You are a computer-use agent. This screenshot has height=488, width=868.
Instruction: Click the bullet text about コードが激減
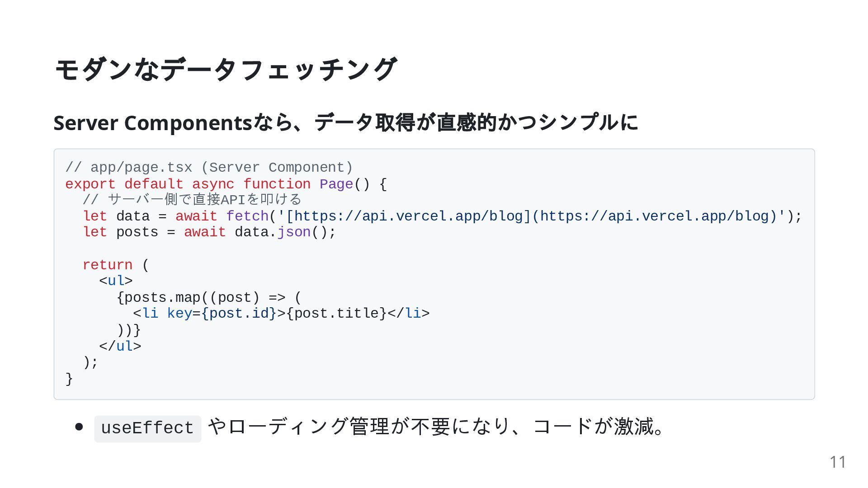pyautogui.click(x=436, y=427)
